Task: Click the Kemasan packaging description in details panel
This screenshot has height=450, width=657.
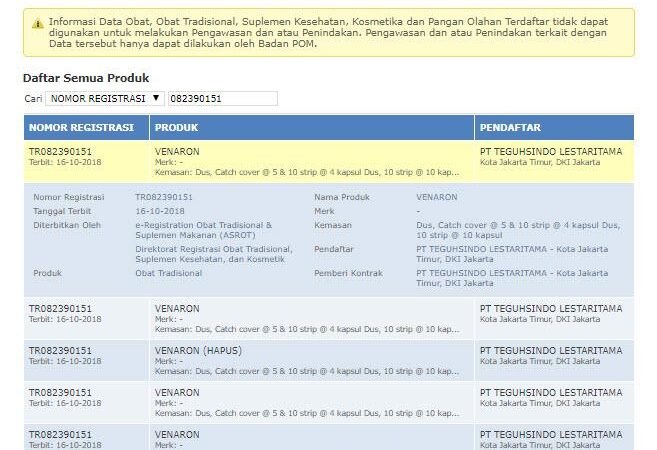Action: [x=518, y=230]
